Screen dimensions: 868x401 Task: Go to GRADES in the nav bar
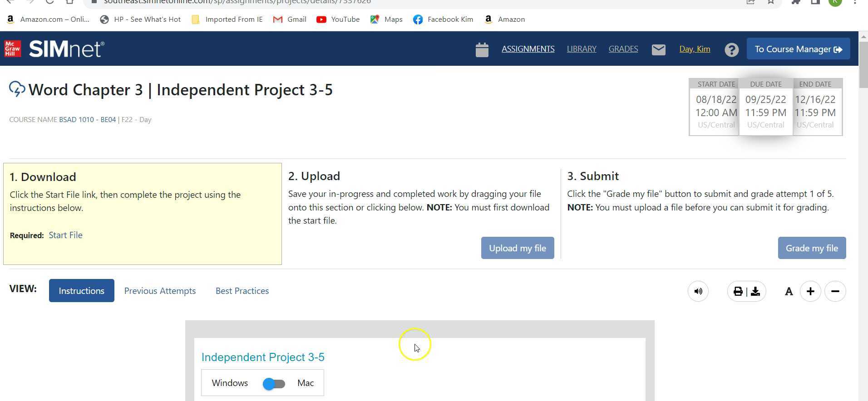click(623, 49)
